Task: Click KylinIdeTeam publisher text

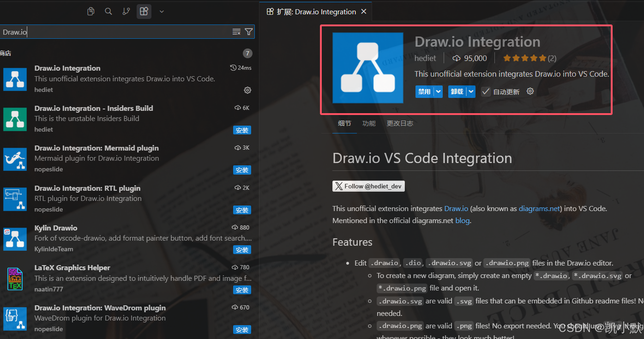Action: tap(54, 249)
